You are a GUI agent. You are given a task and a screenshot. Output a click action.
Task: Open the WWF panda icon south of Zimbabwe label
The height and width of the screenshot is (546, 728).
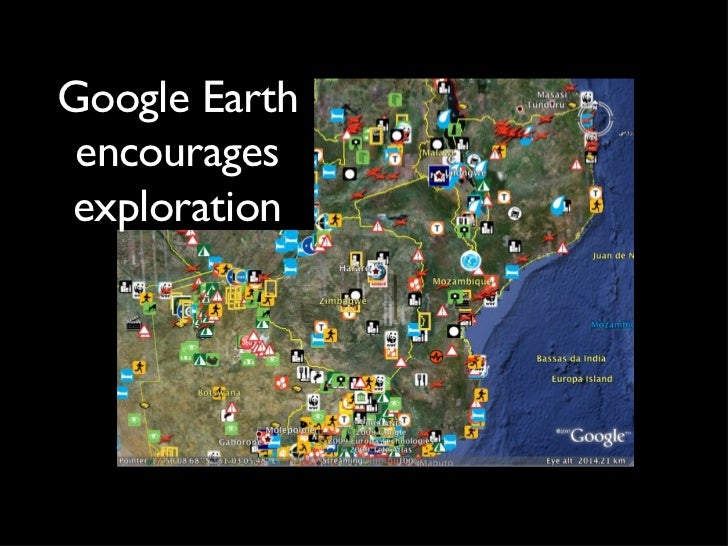[391, 338]
